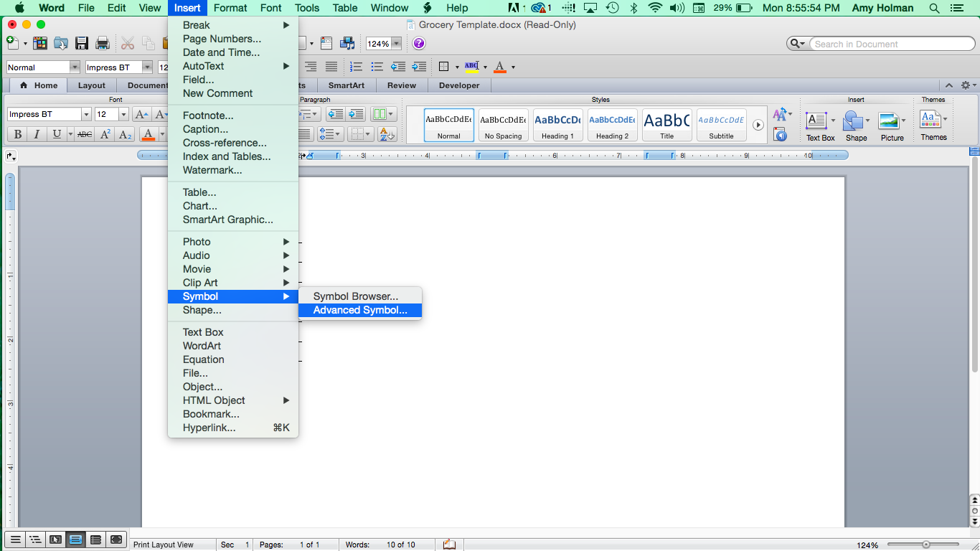Apply the Heading 2 style

[612, 125]
